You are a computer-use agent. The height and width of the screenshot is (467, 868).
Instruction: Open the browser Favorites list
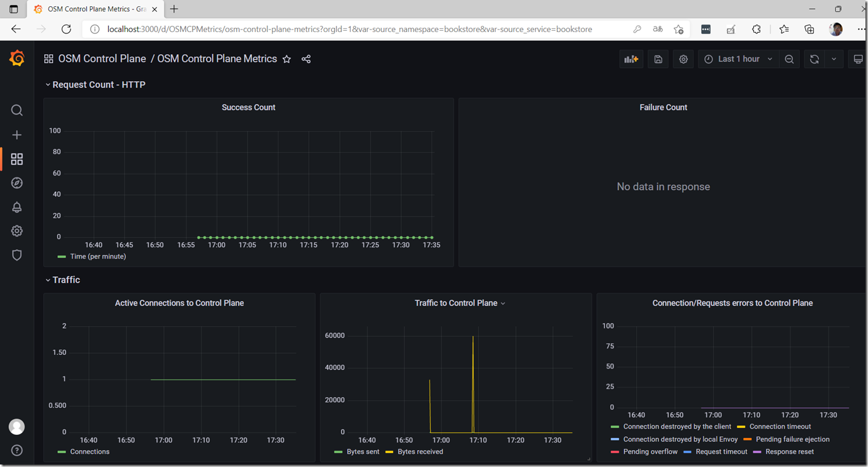(784, 29)
